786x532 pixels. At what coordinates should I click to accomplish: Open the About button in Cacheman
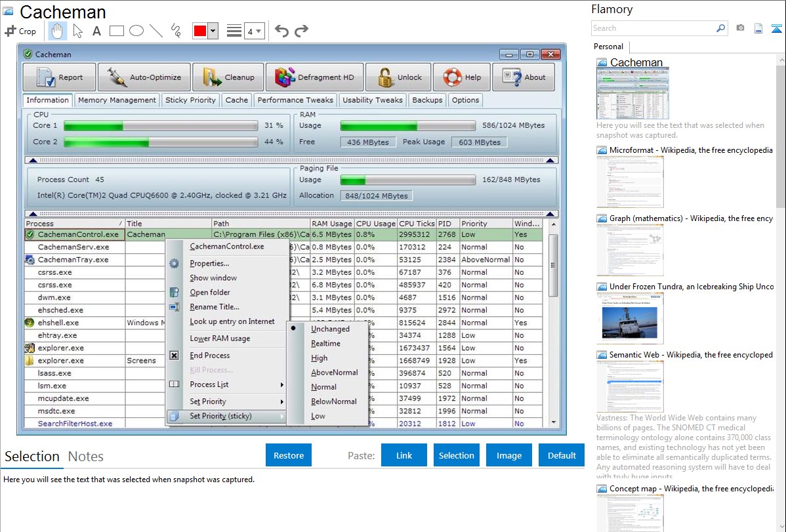point(524,77)
